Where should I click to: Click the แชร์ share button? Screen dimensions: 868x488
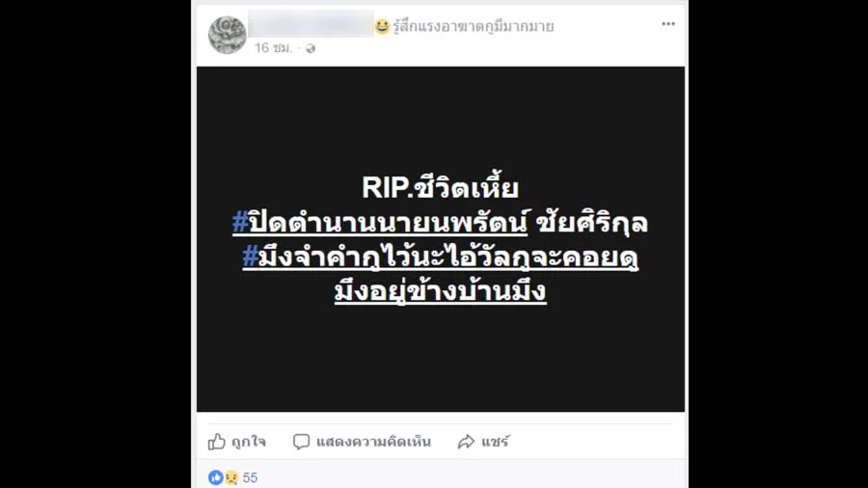point(483,442)
